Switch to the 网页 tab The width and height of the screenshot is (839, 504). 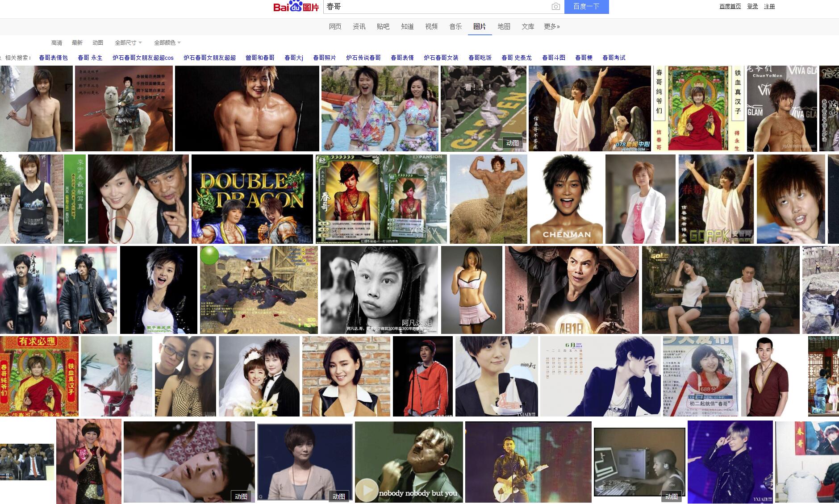(335, 26)
